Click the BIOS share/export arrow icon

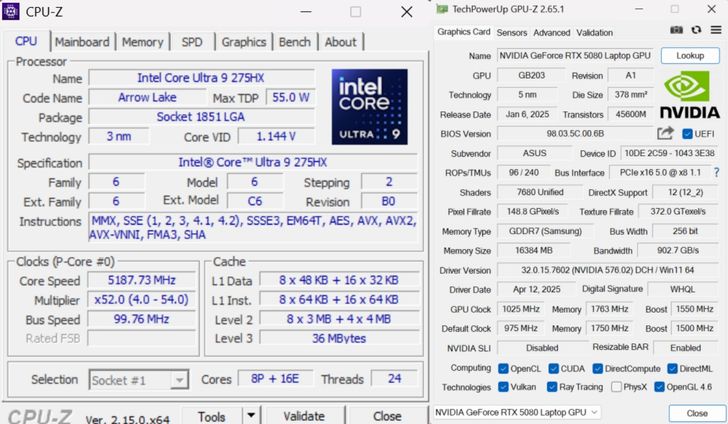click(x=665, y=133)
